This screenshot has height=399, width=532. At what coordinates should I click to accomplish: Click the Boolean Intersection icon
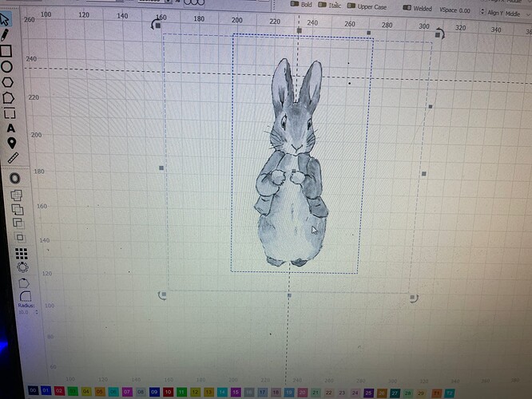(20, 237)
